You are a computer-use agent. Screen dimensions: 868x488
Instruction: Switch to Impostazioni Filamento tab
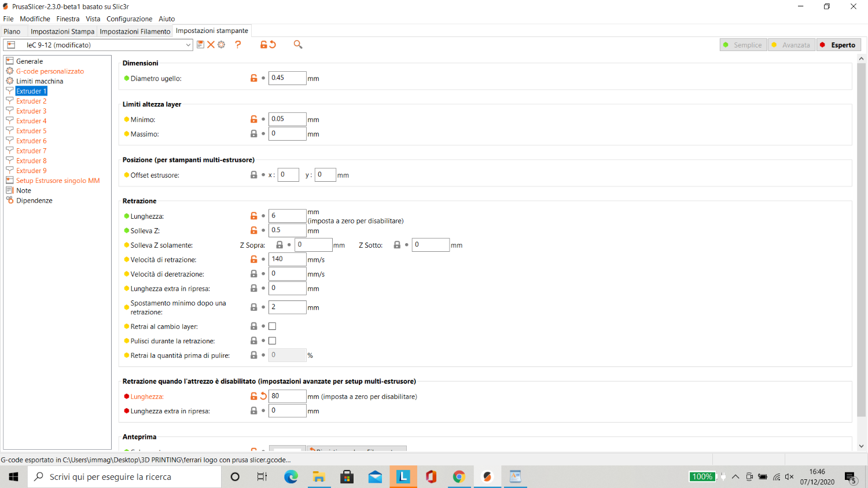click(x=135, y=31)
